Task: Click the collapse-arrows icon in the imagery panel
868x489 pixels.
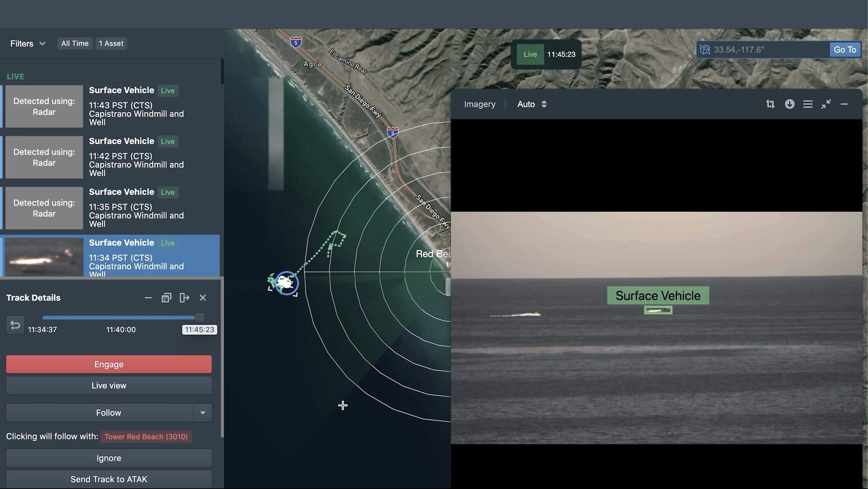Action: tap(826, 104)
